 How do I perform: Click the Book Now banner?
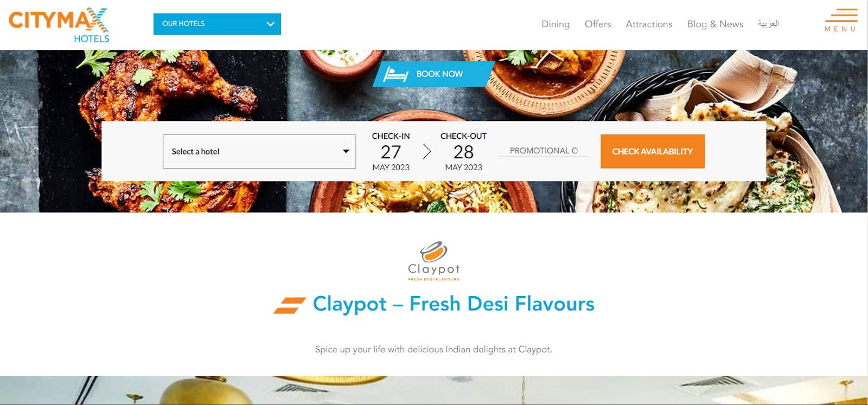(433, 74)
